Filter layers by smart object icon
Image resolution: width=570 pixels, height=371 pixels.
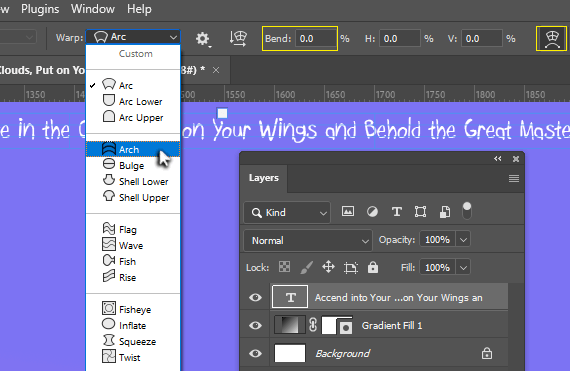click(x=445, y=211)
